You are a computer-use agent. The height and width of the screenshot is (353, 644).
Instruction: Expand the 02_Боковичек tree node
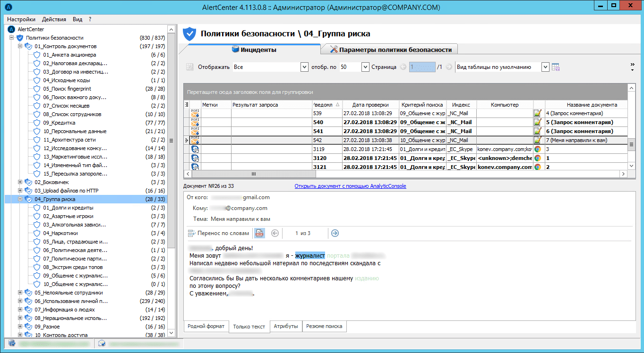(x=20, y=182)
